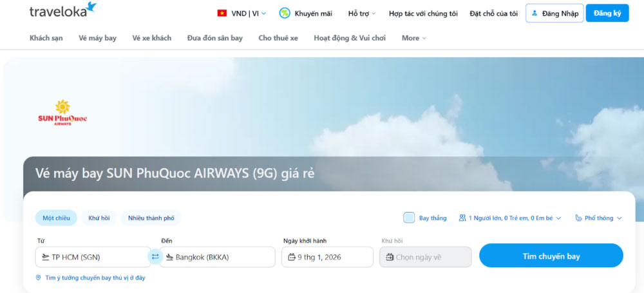Image resolution: width=644 pixels, height=293 pixels.
Task: Select the Khứ hồi trip option
Action: click(x=99, y=218)
